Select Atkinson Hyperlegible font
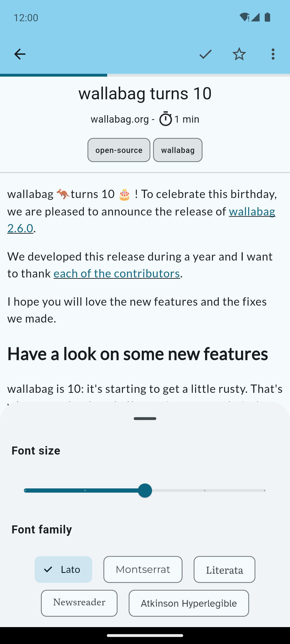 tap(189, 603)
